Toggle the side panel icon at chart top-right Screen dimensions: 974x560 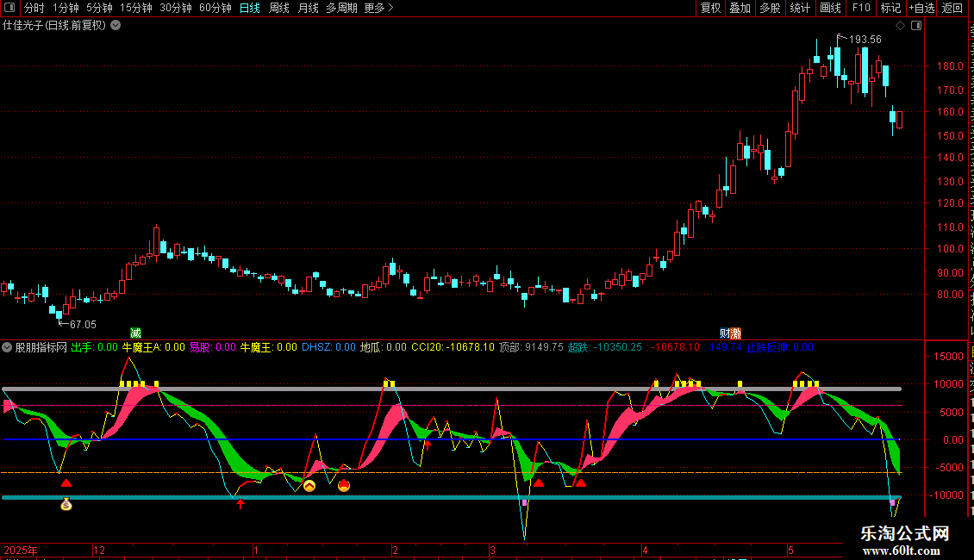click(x=916, y=26)
